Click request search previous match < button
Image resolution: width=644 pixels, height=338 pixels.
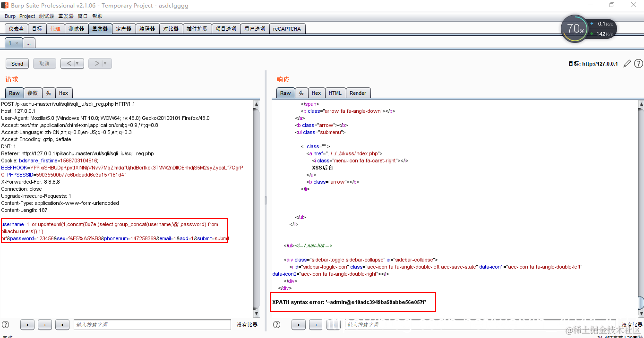tap(27, 325)
